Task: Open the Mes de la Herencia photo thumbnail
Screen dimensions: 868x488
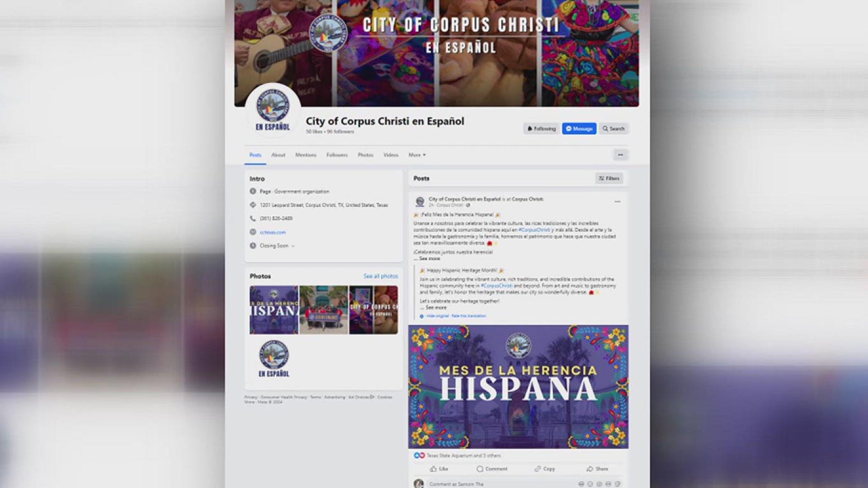Action: click(274, 310)
